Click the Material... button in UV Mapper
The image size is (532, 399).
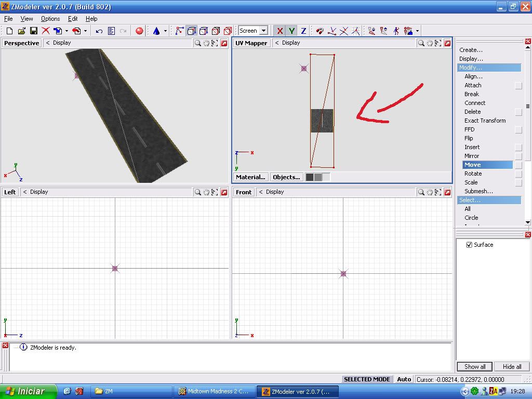pos(250,177)
